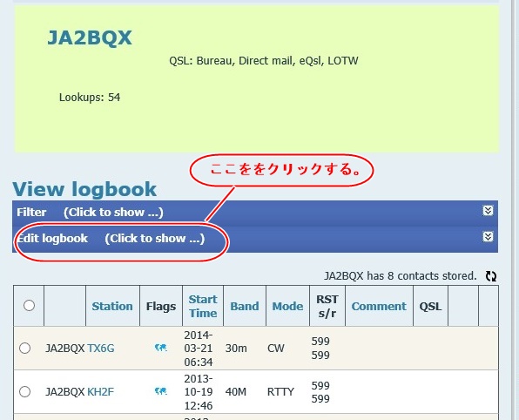Sort by the Comment column
The width and height of the screenshot is (519, 420).
tap(379, 307)
